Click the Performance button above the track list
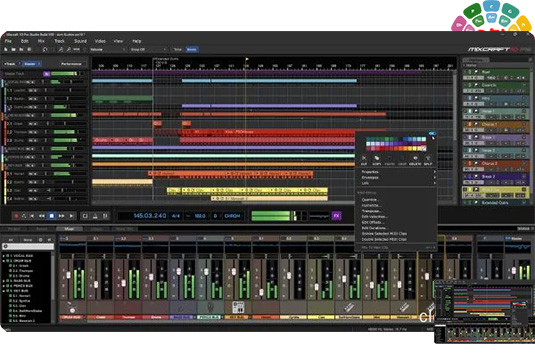This screenshot has width=535, height=363. (x=71, y=64)
